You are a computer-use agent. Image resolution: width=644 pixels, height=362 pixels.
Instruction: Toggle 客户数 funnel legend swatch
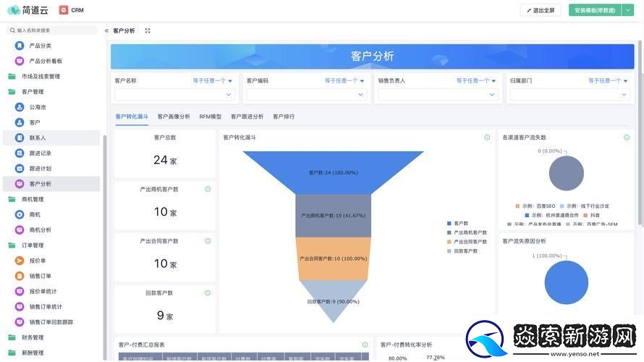click(x=449, y=223)
